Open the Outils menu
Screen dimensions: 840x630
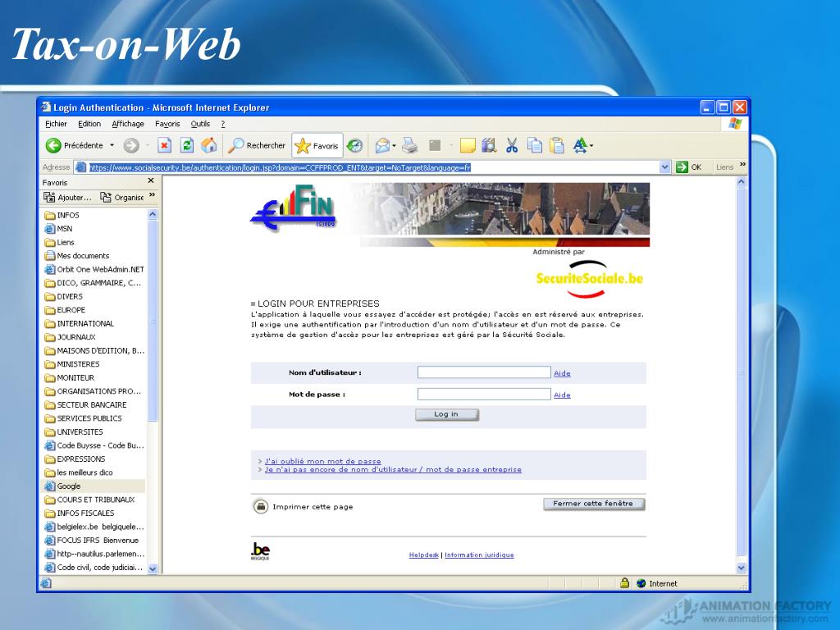click(200, 124)
